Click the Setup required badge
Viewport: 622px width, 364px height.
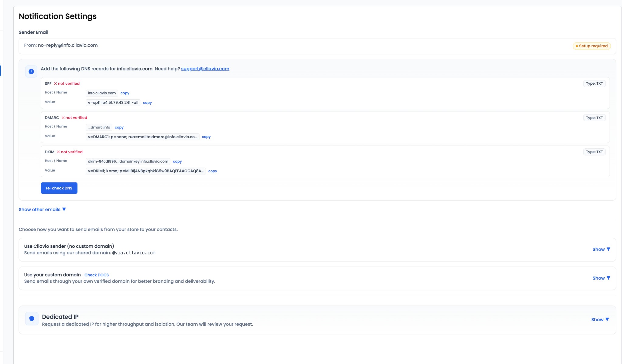[591, 46]
